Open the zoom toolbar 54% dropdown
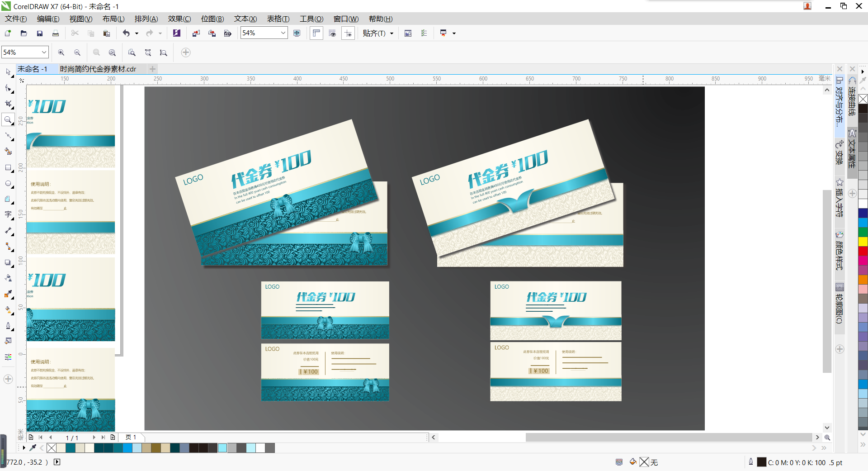This screenshot has width=868, height=471. (44, 52)
